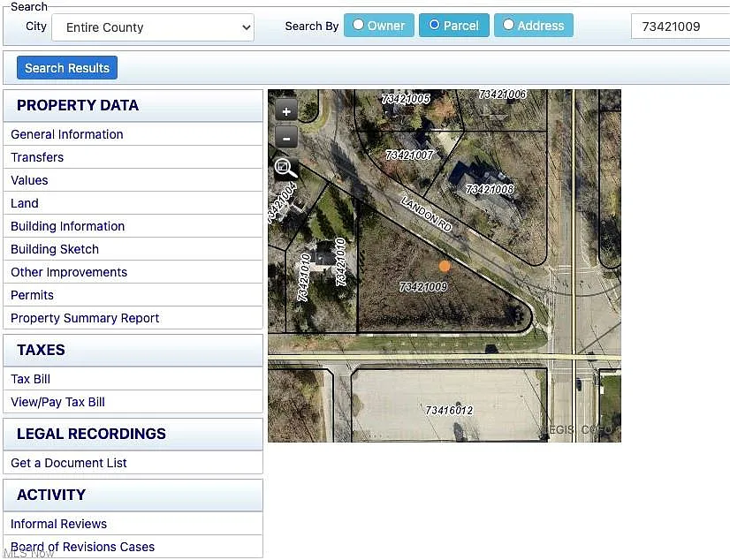The image size is (730, 560).
Task: Zoom out on the parcel map
Action: tap(286, 137)
